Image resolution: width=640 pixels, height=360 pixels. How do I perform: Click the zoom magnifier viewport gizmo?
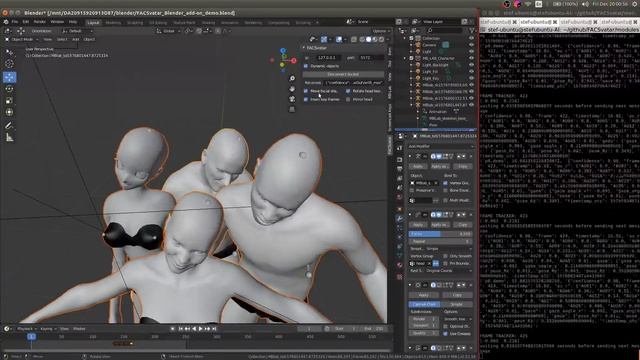coord(292,78)
